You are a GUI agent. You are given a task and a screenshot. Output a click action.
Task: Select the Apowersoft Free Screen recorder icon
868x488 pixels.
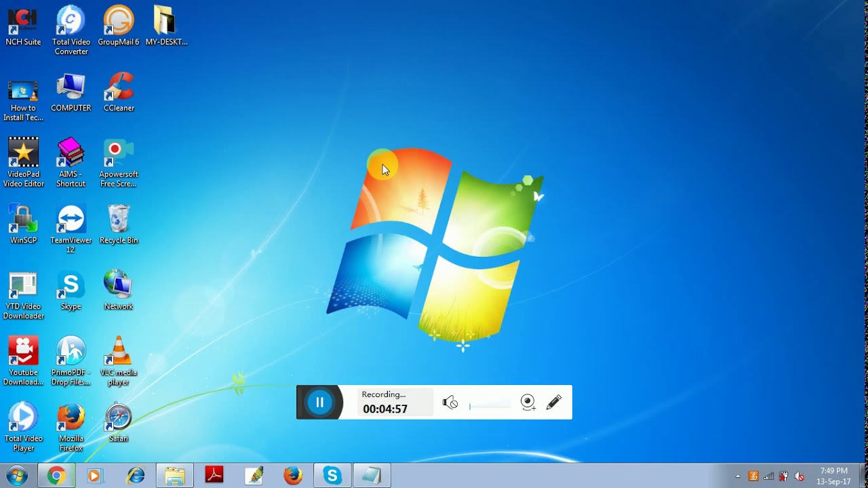(x=119, y=163)
